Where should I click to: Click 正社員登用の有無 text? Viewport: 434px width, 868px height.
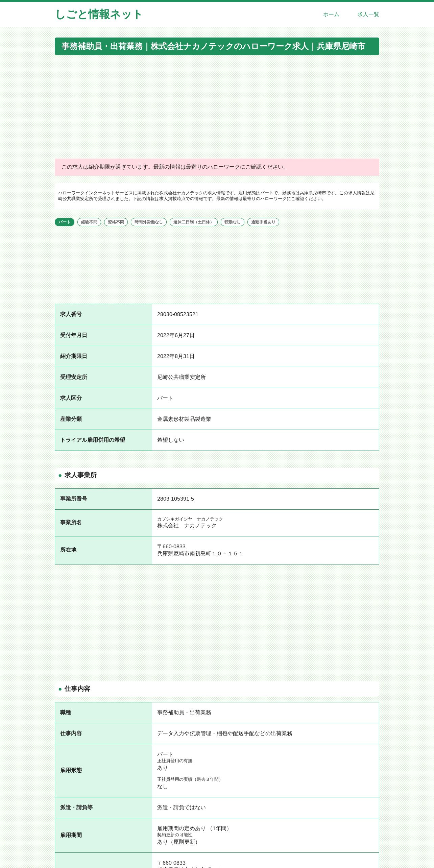coord(175,761)
